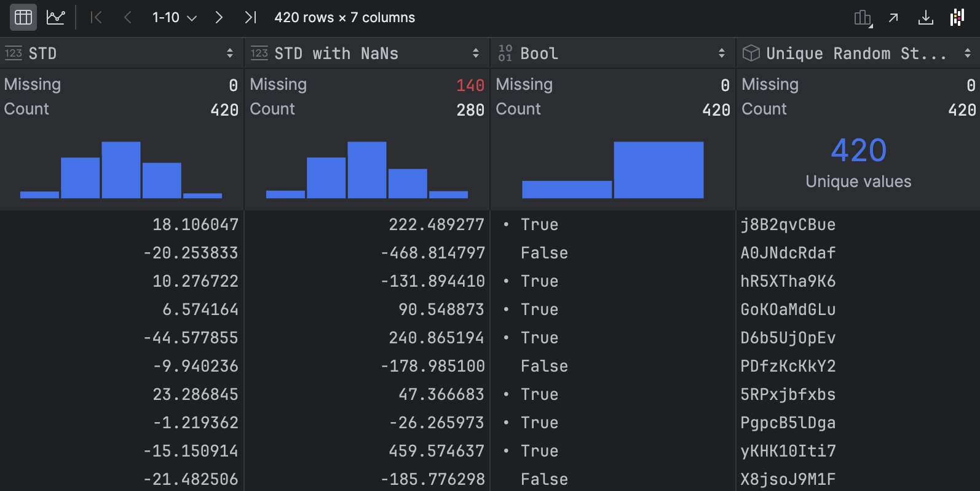
Task: Switch to table view icon
Action: point(23,17)
